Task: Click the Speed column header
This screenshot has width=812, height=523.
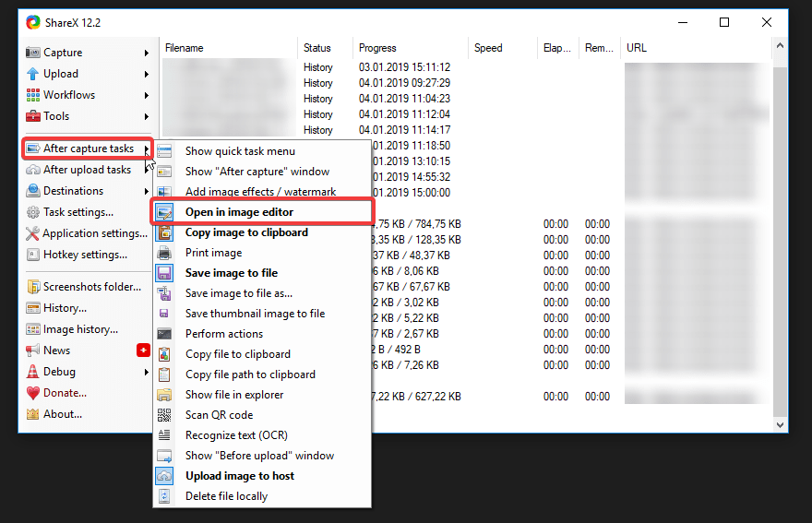Action: 503,48
